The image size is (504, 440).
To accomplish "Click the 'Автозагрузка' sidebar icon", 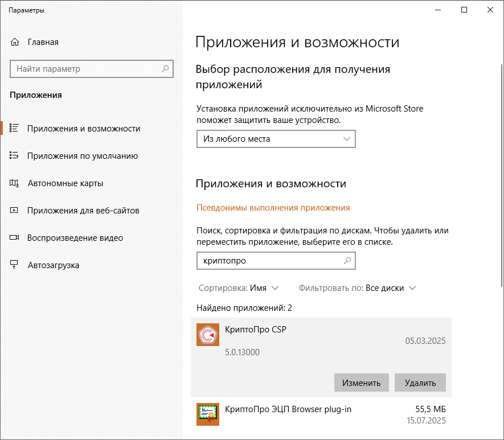I will 14,265.
